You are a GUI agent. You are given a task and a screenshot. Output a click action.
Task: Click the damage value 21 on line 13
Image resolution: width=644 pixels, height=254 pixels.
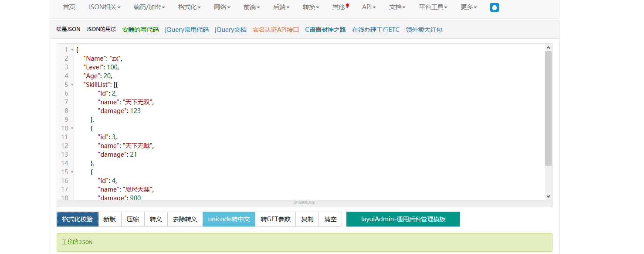(133, 154)
